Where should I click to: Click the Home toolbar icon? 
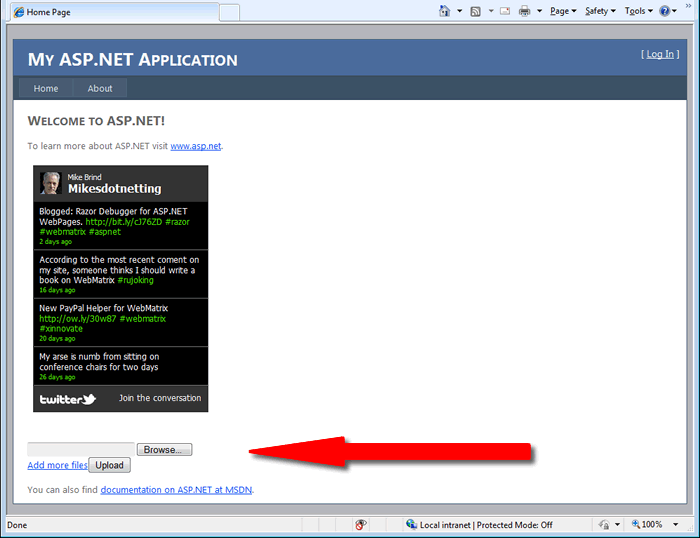(444, 11)
